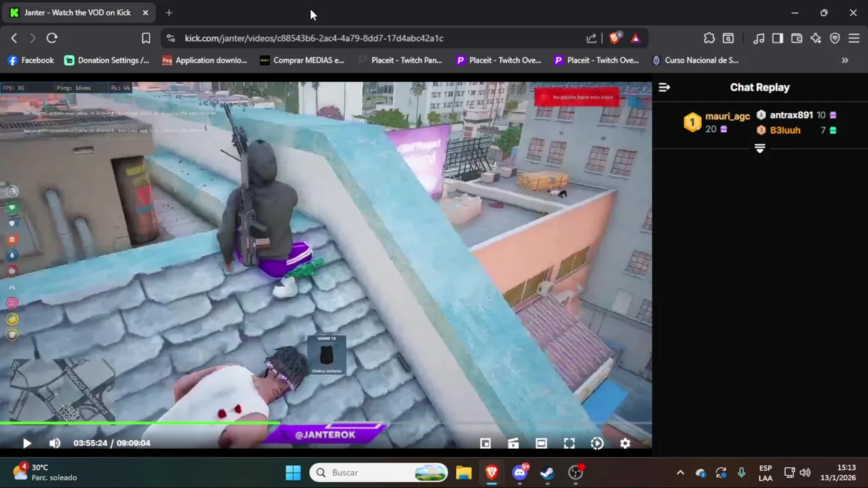The width and height of the screenshot is (868, 488).
Task: Open Leo AI sparkle icon
Action: [816, 39]
